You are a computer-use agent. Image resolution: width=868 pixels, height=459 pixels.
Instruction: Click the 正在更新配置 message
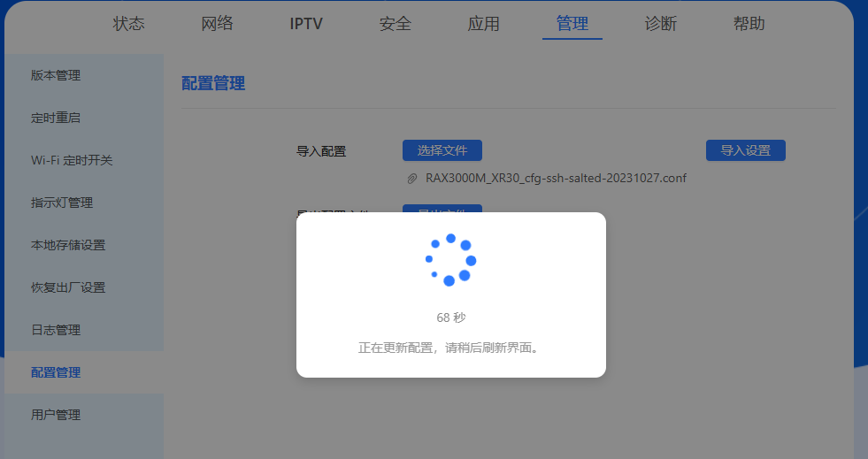point(449,348)
